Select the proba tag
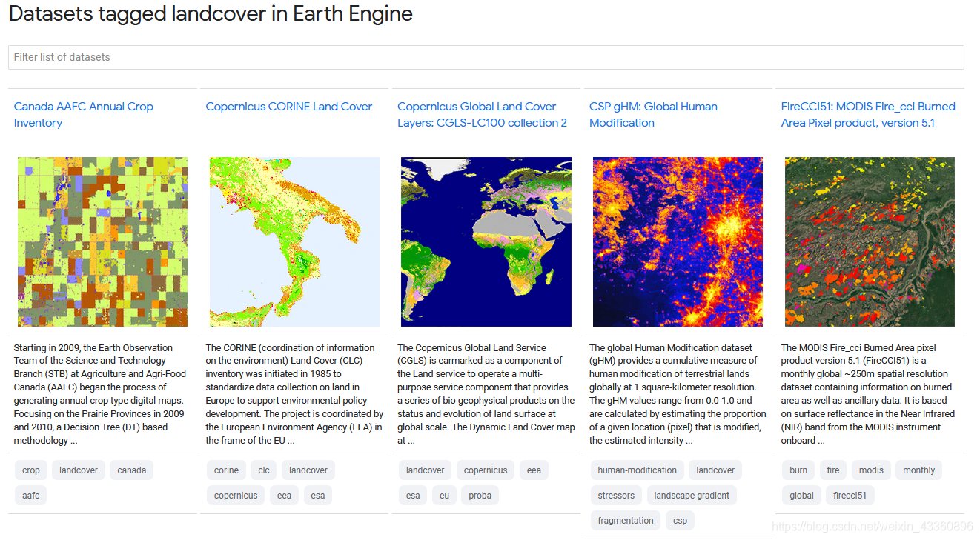This screenshot has height=540, width=980. pos(480,496)
